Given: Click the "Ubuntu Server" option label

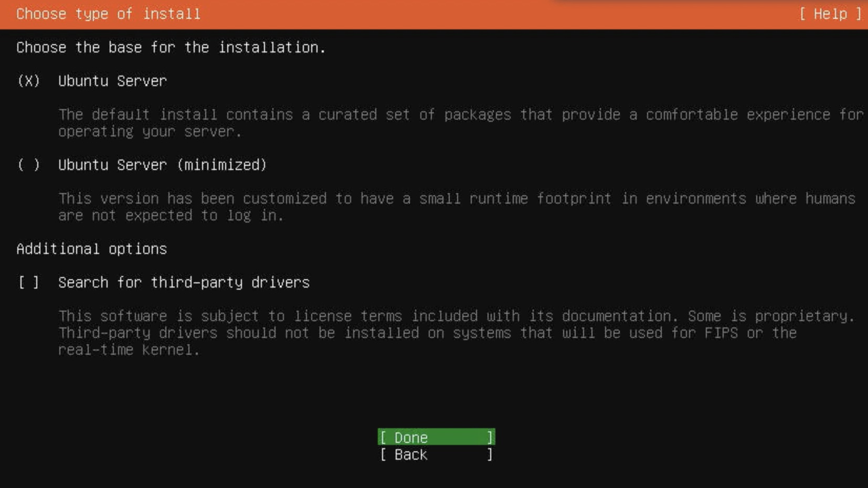Looking at the screenshot, I should [x=112, y=81].
